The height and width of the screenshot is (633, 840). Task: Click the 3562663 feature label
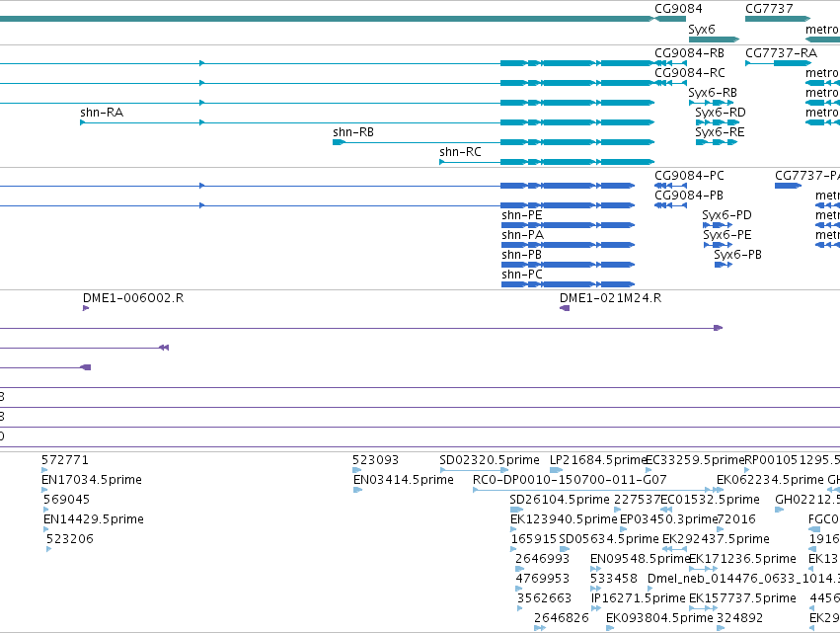point(544,598)
